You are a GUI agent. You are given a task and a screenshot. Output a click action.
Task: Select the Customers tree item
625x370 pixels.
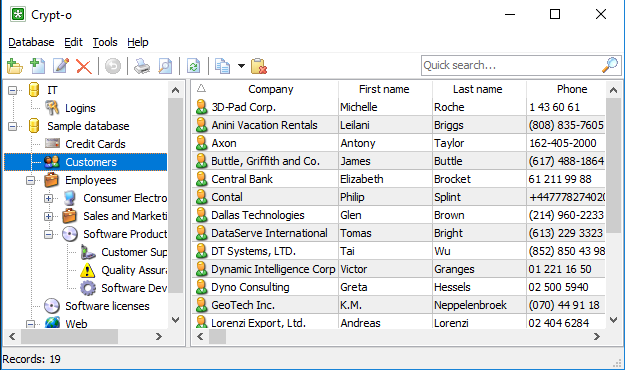click(91, 162)
